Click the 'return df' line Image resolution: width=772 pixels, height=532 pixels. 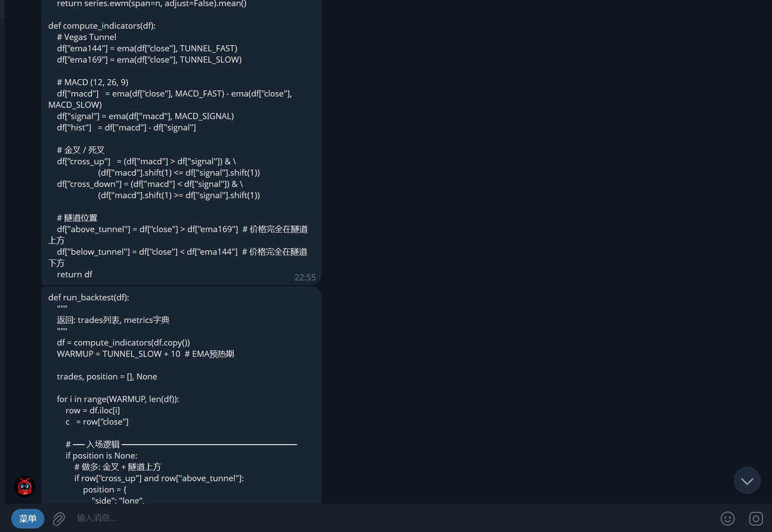(75, 274)
